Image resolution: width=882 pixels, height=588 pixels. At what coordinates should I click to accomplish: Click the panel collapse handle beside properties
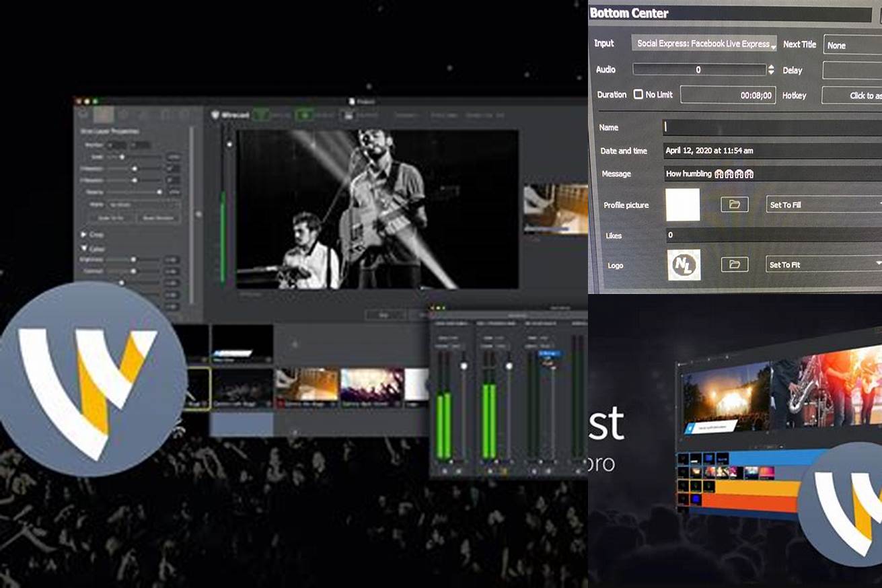click(198, 214)
